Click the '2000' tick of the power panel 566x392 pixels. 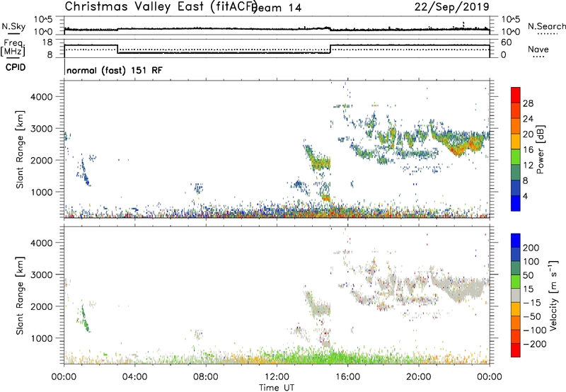pyautogui.click(x=42, y=160)
